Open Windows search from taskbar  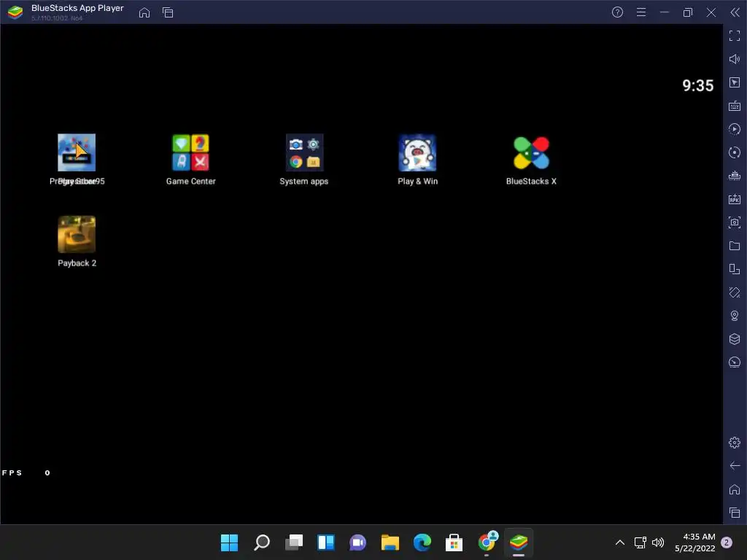click(262, 542)
